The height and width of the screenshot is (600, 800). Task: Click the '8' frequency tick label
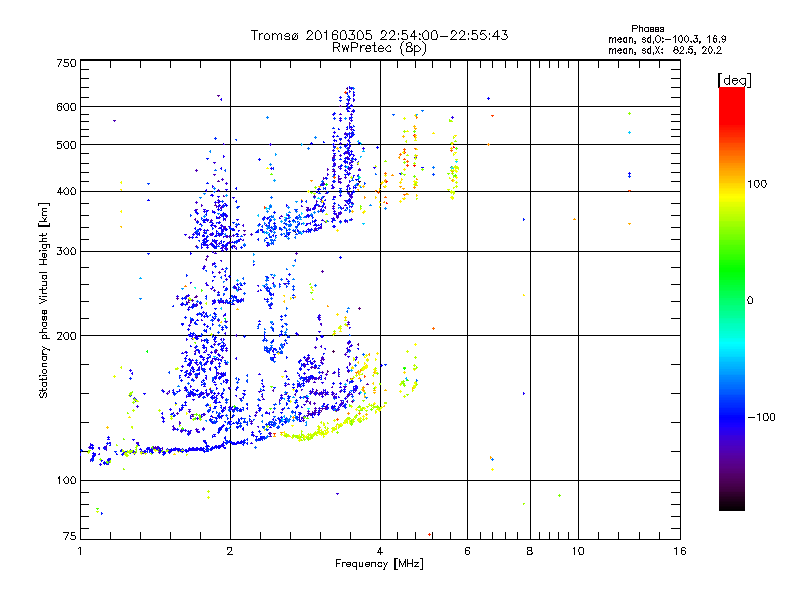point(530,551)
